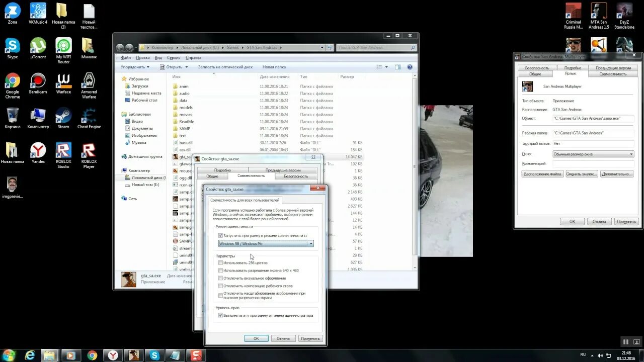The height and width of the screenshot is (362, 644).
Task: Click the Рабочая папка input field
Action: coord(593,133)
